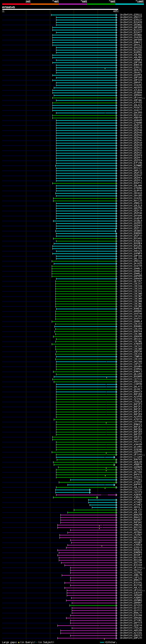Select the UniRef100_A7R5C9 label
This screenshot has height=644, width=146.
131,545
